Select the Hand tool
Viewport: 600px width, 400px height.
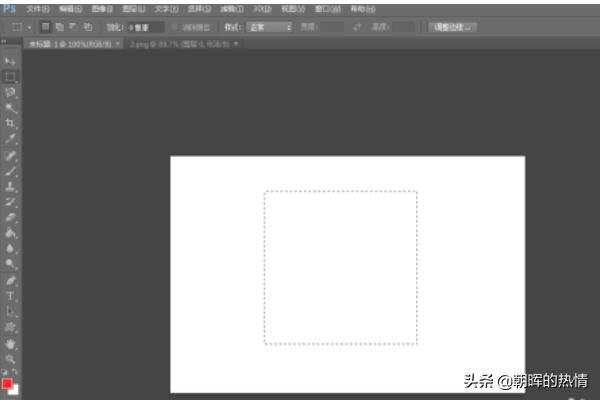pyautogui.click(x=10, y=344)
